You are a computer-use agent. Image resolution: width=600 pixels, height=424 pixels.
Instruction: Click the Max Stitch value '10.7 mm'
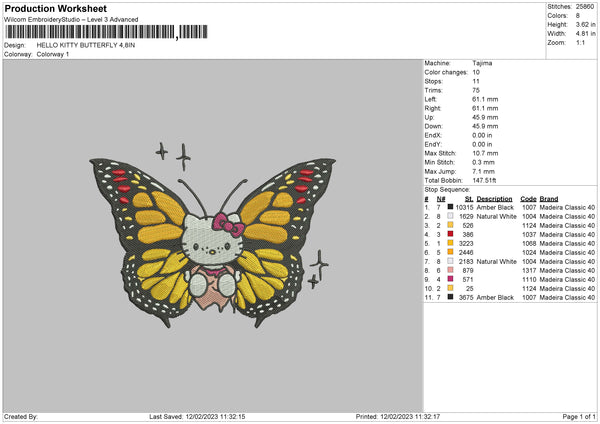coord(485,153)
